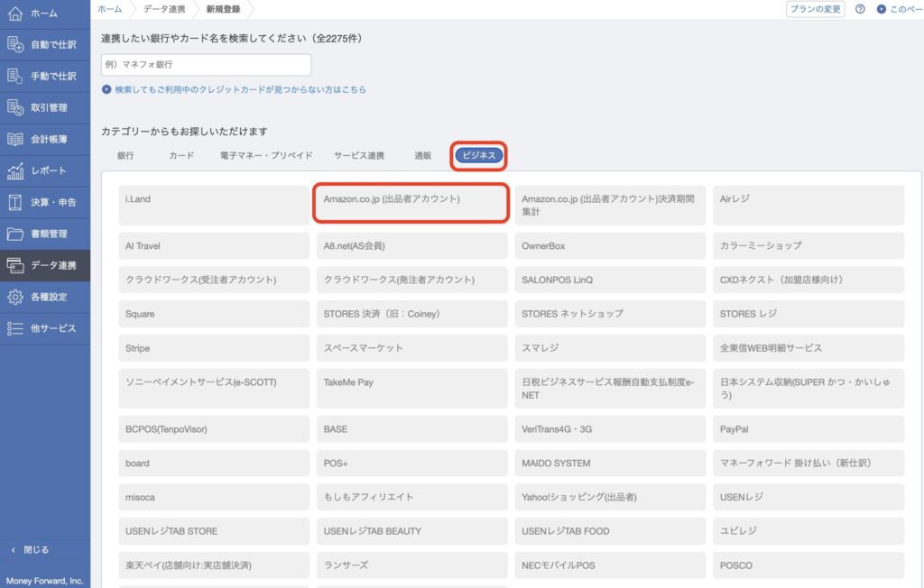
Task: Click the 会計帳簿 book icon
Action: click(15, 139)
